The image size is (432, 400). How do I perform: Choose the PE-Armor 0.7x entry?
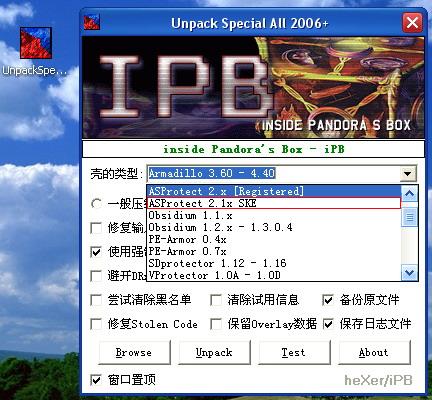click(274, 251)
